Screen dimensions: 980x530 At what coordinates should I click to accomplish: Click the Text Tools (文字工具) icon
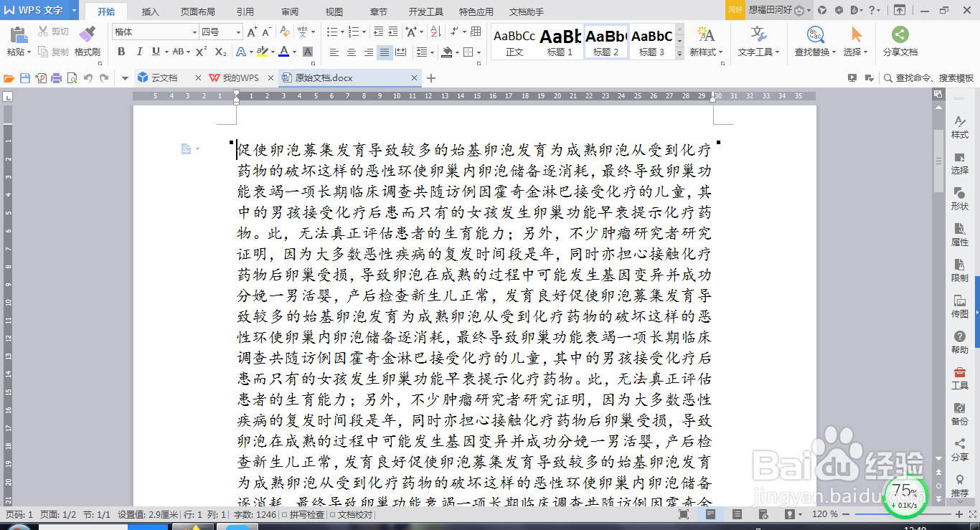point(759,34)
